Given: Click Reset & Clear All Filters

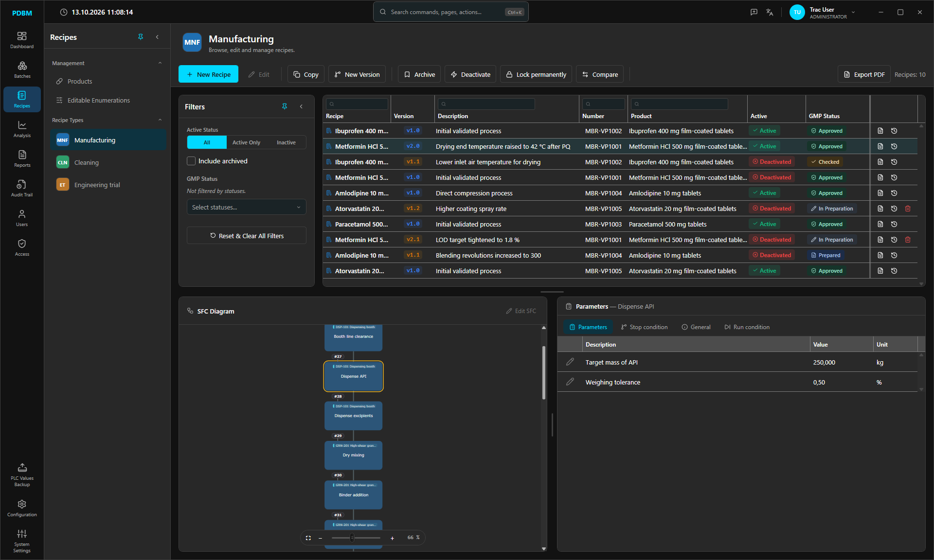Looking at the screenshot, I should 246,236.
